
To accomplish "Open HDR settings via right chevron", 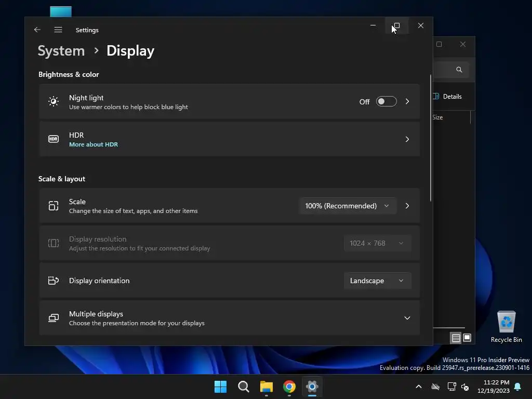I will (407, 139).
